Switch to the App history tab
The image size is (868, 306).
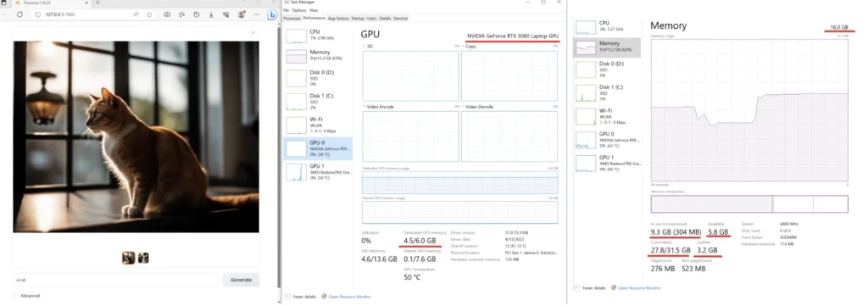338,19
